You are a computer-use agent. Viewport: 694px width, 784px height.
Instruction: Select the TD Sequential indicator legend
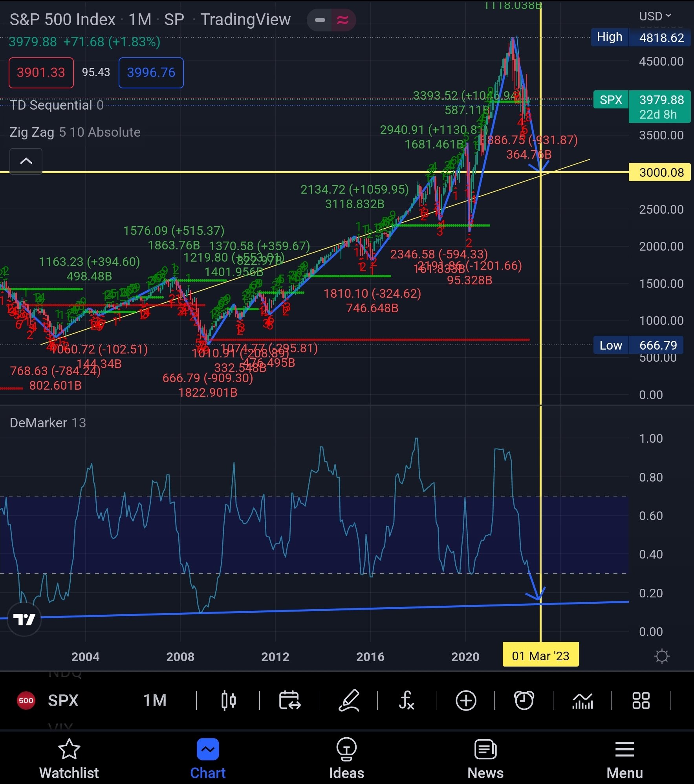tap(57, 105)
